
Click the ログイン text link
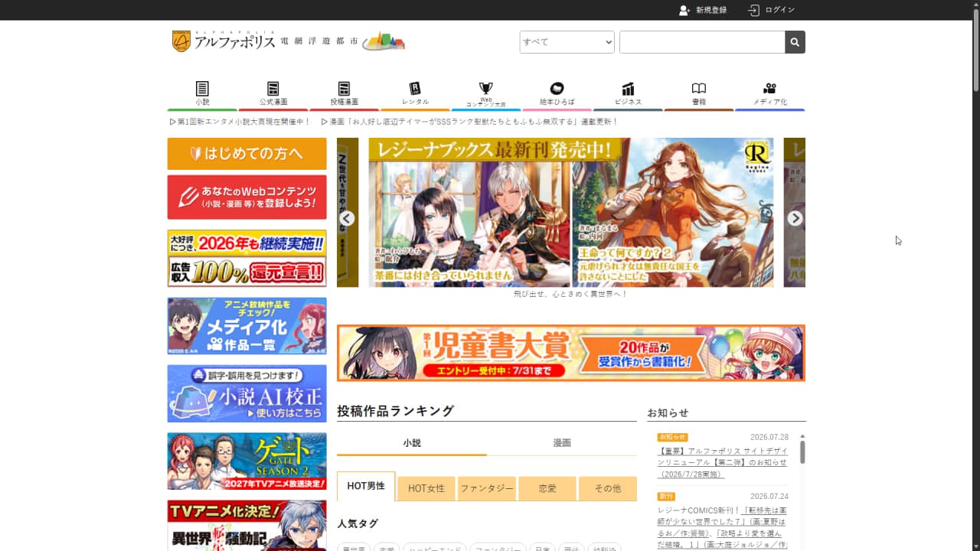[x=780, y=10]
